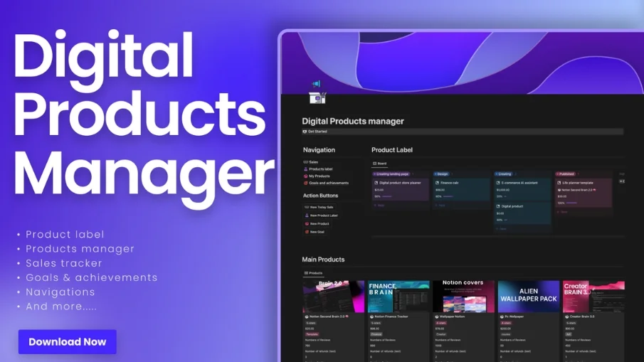The image size is (644, 362).
Task: Open the Digital product store planner card
Action: point(401,190)
